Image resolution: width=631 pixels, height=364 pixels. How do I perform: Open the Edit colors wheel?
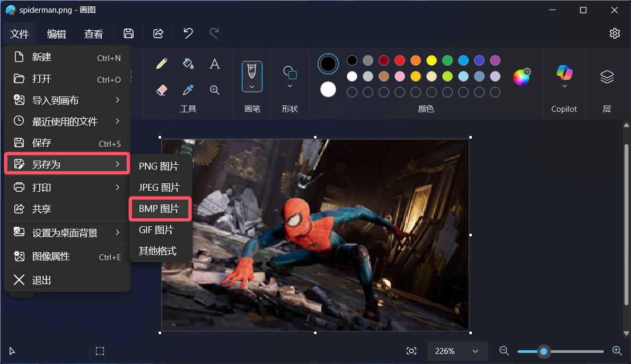pyautogui.click(x=522, y=76)
